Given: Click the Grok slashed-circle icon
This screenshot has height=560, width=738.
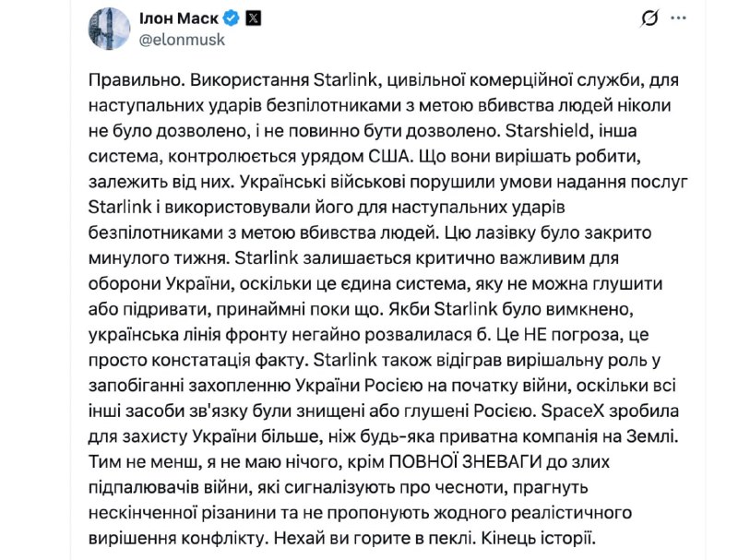Looking at the screenshot, I should [649, 18].
